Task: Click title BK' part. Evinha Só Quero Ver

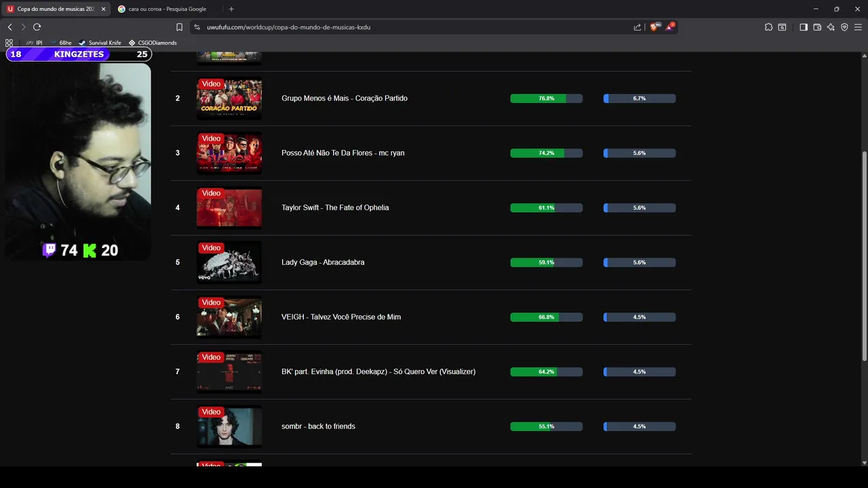Action: (x=378, y=371)
